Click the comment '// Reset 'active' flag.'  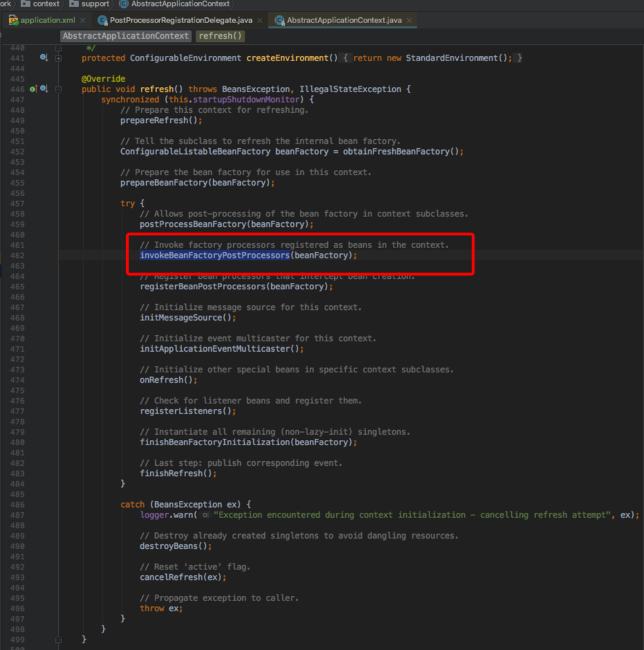point(194,567)
